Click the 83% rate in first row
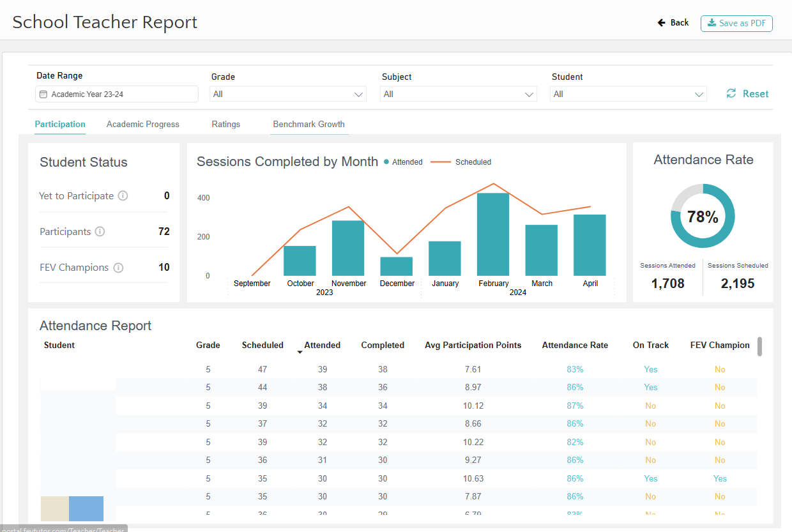The image size is (792, 532). point(575,369)
